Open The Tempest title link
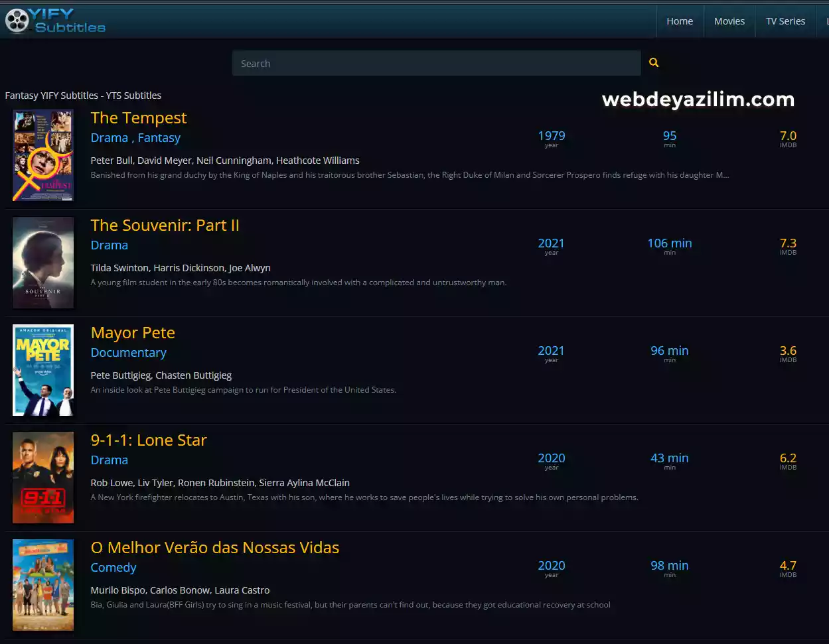Viewport: 829px width, 644px height. point(139,118)
